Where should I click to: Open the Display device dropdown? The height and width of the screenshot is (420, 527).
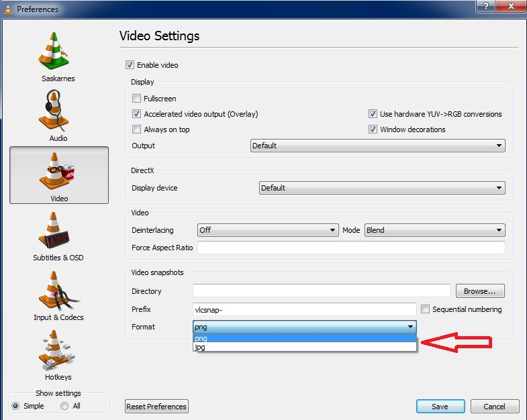pos(381,188)
